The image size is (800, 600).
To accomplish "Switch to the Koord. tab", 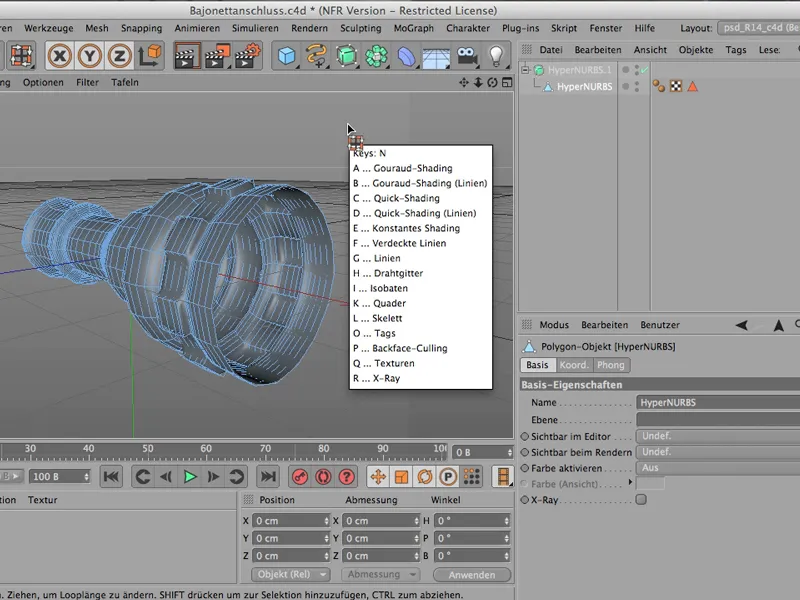I will pyautogui.click(x=574, y=365).
